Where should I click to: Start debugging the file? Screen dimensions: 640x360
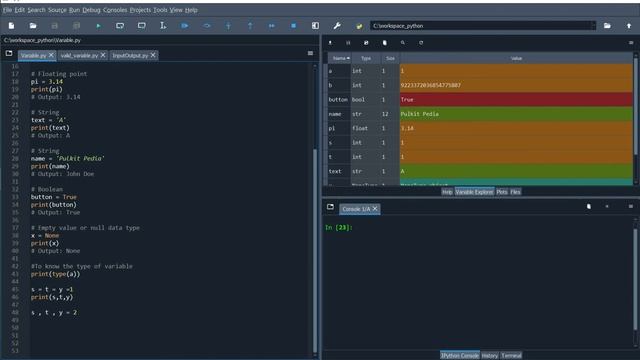185,26
